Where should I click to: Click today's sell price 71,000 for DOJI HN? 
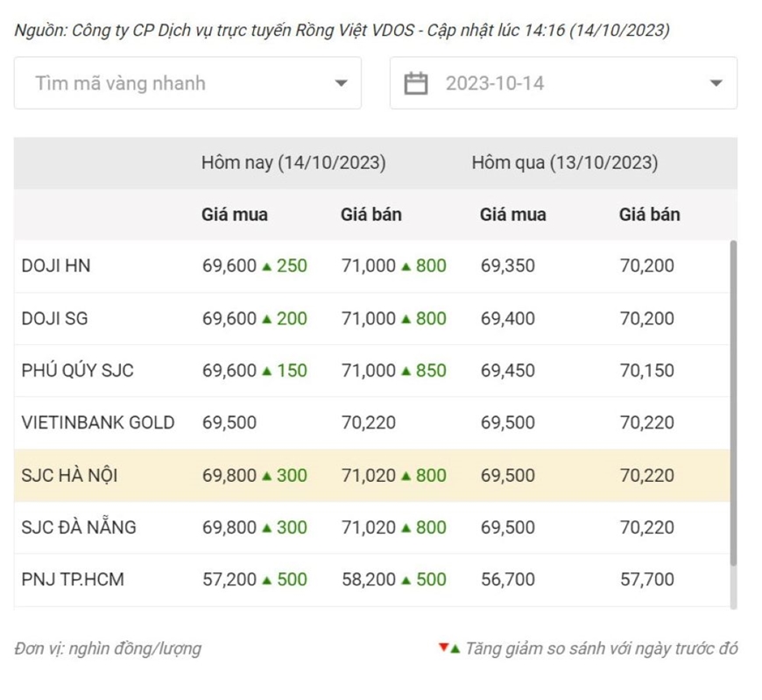point(369,266)
